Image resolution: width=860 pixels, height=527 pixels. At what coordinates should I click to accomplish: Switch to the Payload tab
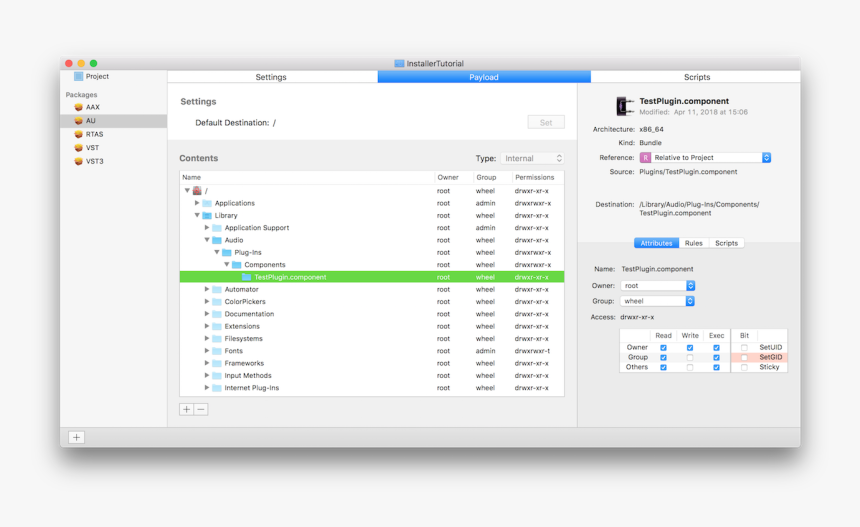pyautogui.click(x=484, y=77)
